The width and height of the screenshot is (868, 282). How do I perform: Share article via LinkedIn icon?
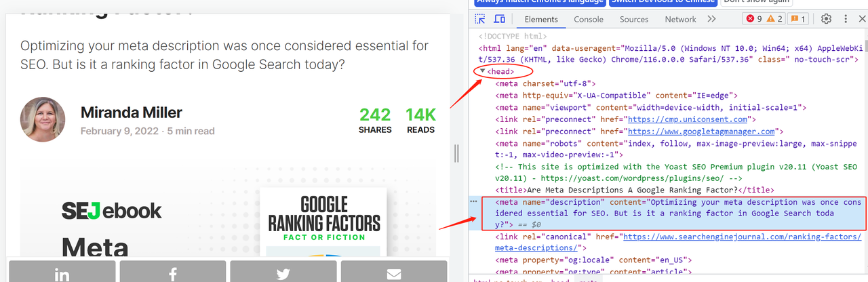62,273
